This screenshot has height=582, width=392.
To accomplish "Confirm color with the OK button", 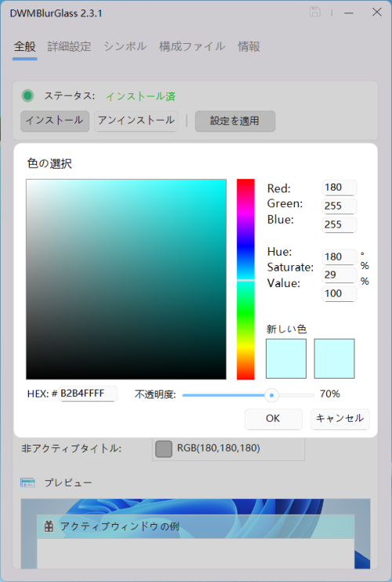I will [274, 419].
